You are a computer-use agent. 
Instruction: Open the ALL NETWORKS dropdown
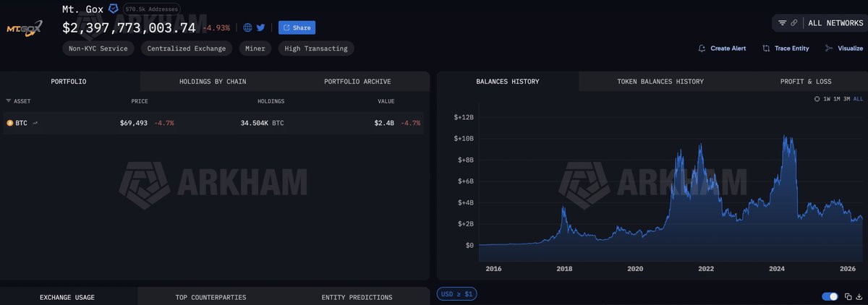pyautogui.click(x=835, y=23)
